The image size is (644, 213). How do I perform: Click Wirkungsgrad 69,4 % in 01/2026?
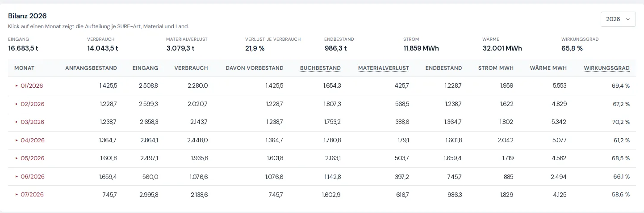tap(621, 86)
